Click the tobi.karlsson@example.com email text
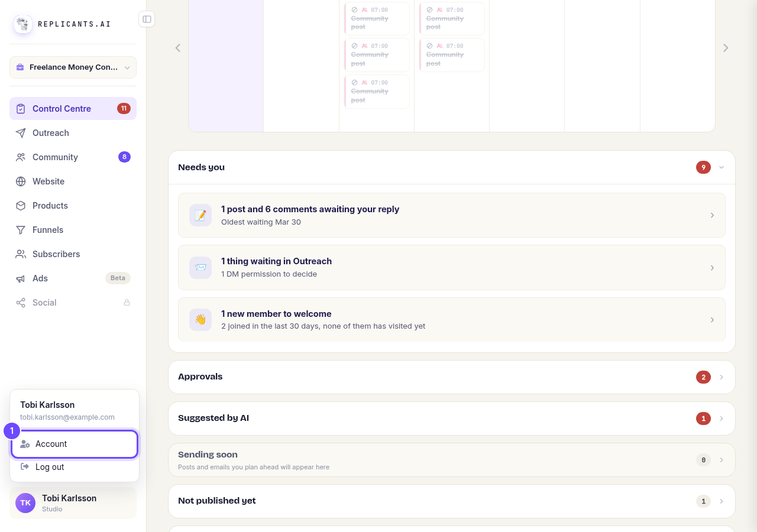 (67, 417)
